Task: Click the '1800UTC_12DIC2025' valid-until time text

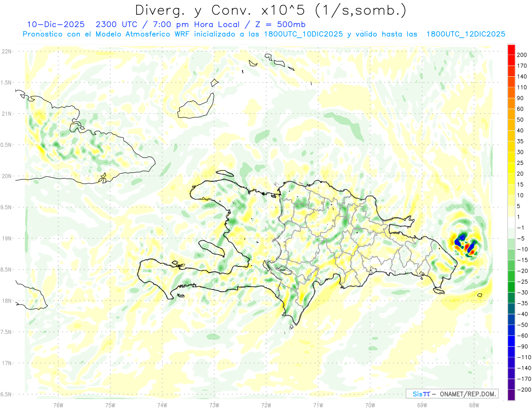Action: (465, 34)
